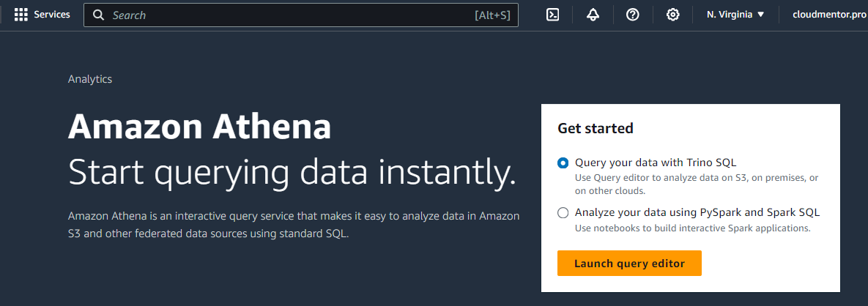
Task: Click the arrow beside N. Virginia
Action: pos(760,15)
